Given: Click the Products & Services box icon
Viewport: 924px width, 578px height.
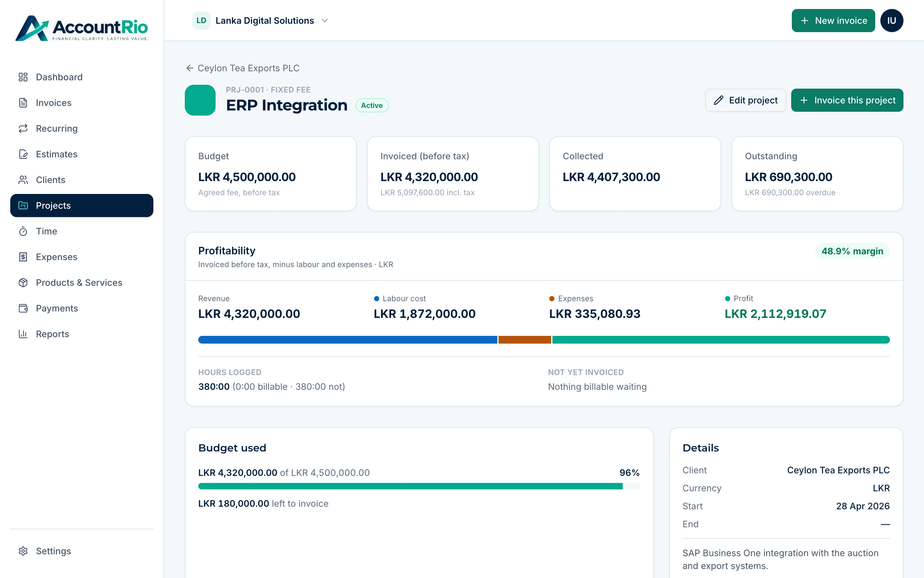Looking at the screenshot, I should coord(23,283).
